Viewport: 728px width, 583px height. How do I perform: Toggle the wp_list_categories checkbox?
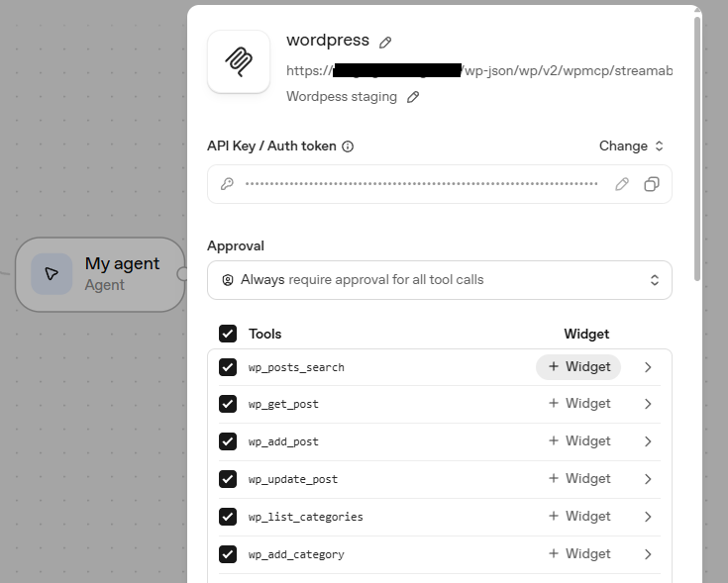point(228,517)
